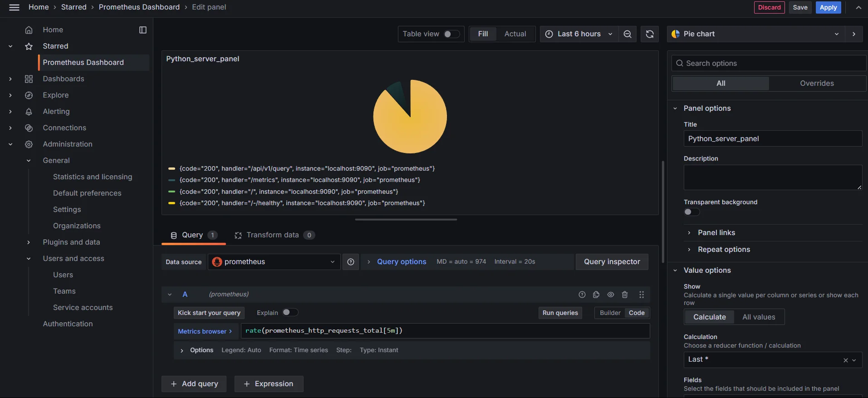868x398 pixels.
Task: Open the Query inspector
Action: [612, 262]
